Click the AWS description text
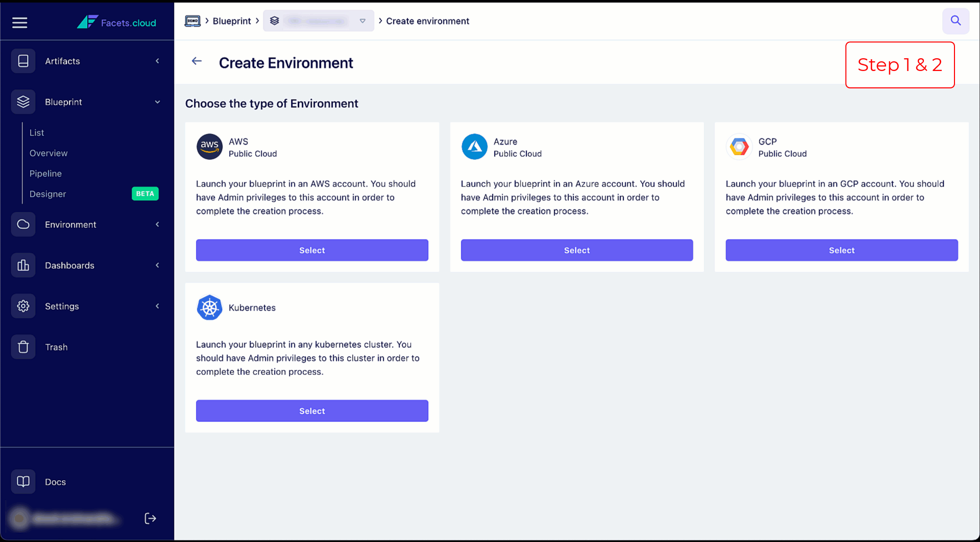 306,197
